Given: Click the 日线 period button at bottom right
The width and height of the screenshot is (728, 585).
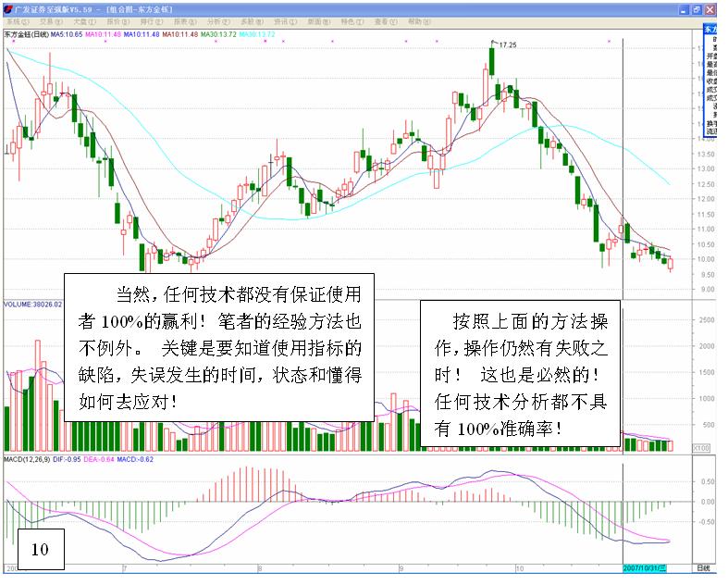Looking at the screenshot, I should click(x=703, y=567).
